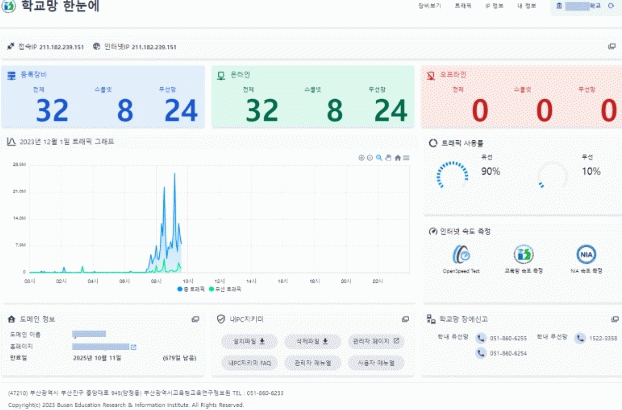
Task: Expand the 도메인 정보 panel icon
Action: [x=196, y=319]
